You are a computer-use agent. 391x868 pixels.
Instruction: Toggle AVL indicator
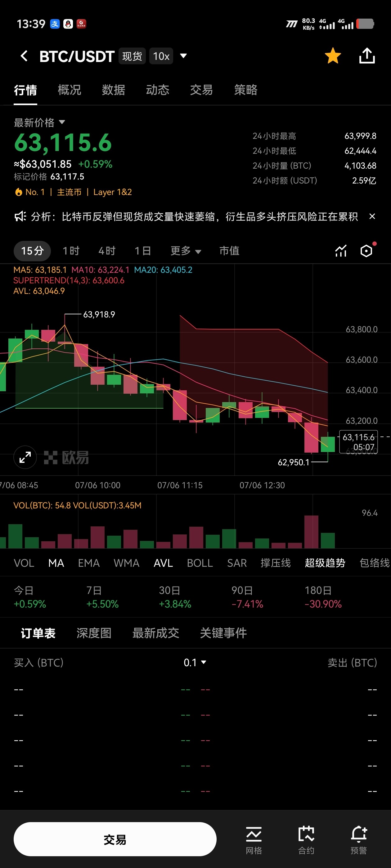[x=163, y=563]
